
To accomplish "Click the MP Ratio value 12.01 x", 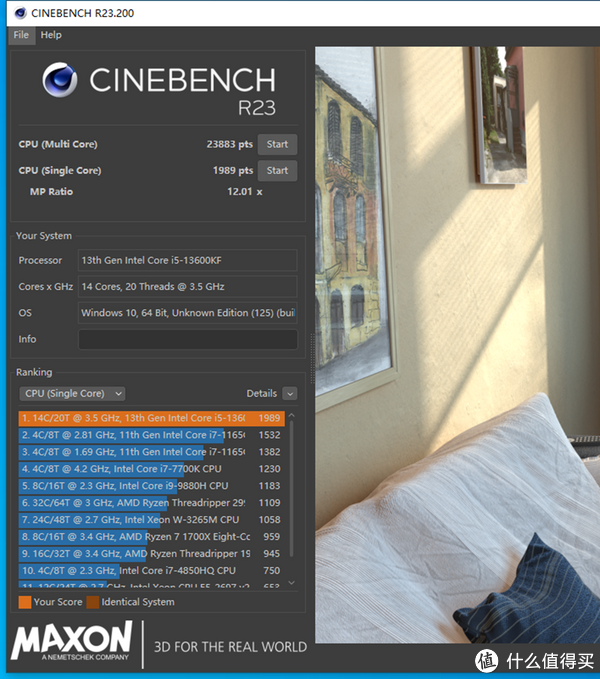I will point(245,191).
